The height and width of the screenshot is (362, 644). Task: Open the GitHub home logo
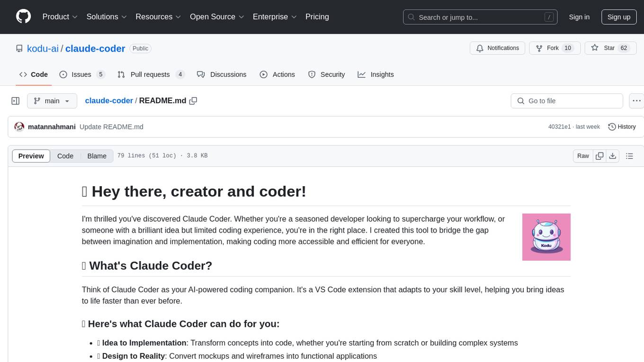click(24, 17)
